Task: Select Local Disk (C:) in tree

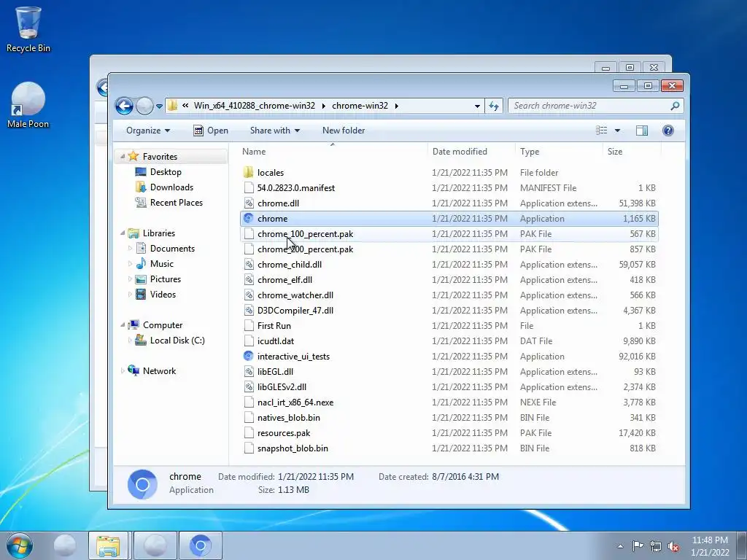Action: point(177,340)
